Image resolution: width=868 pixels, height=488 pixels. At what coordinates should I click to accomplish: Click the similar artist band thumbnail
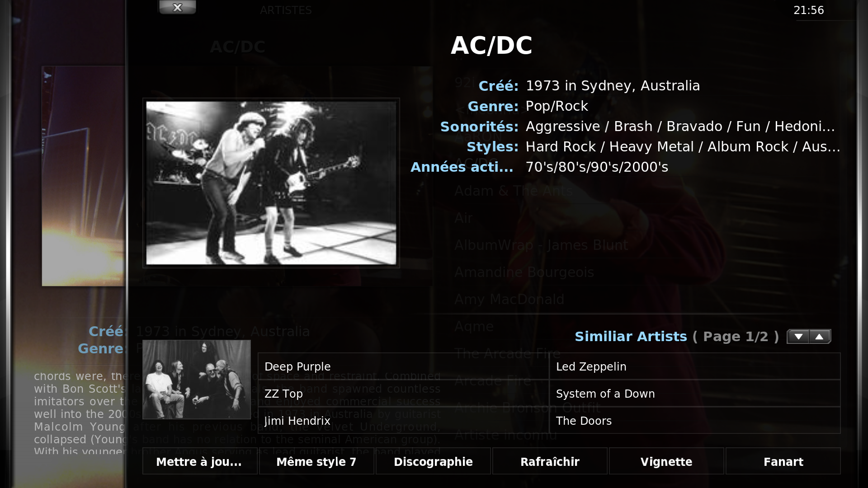click(x=197, y=380)
